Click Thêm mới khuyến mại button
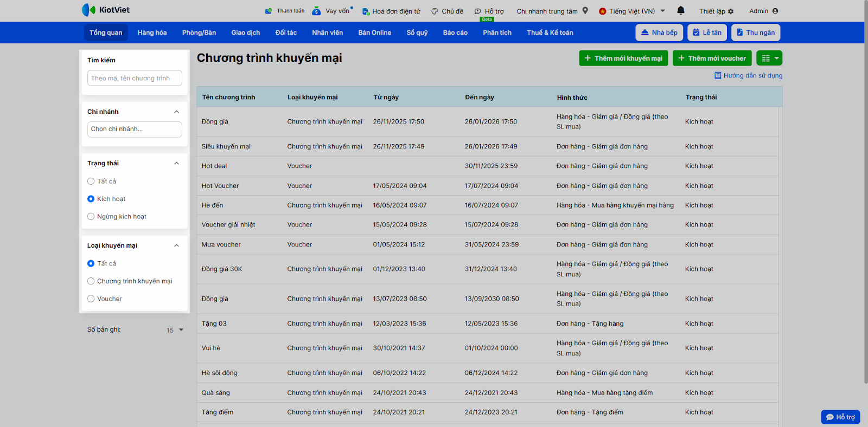 (623, 58)
